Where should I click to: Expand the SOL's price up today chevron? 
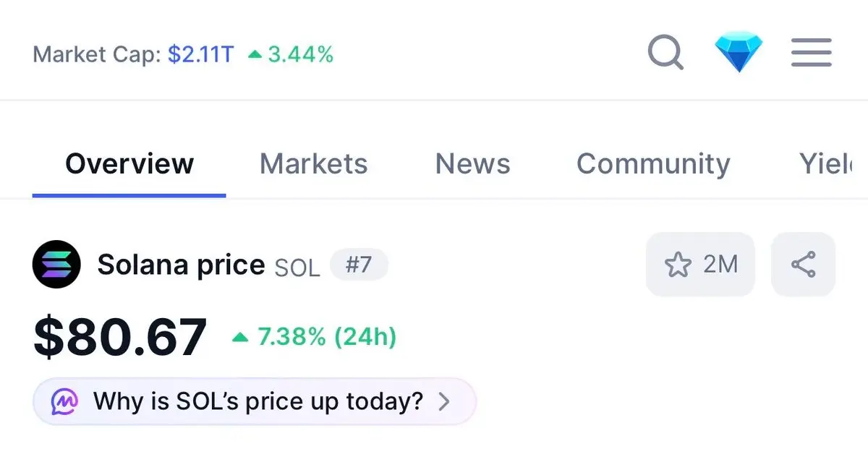coord(444,401)
